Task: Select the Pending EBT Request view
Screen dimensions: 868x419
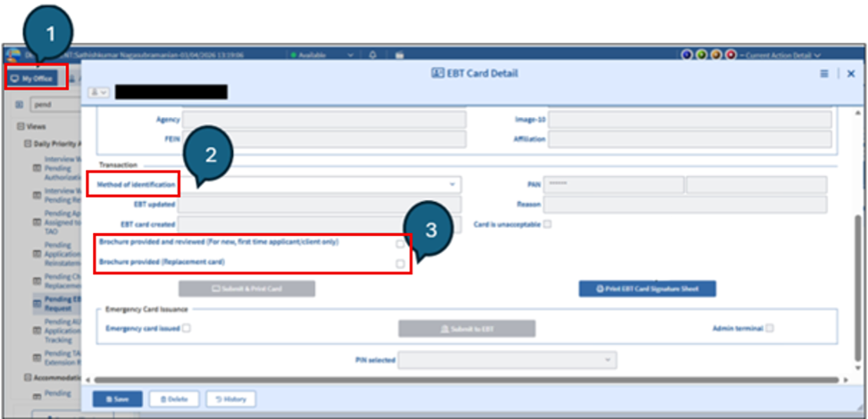Action: coord(63,304)
